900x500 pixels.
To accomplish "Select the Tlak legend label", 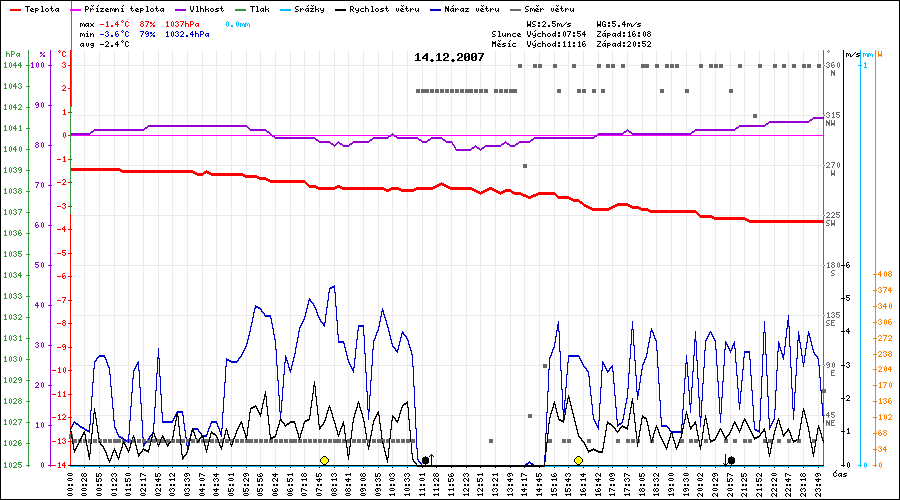I will (x=259, y=9).
